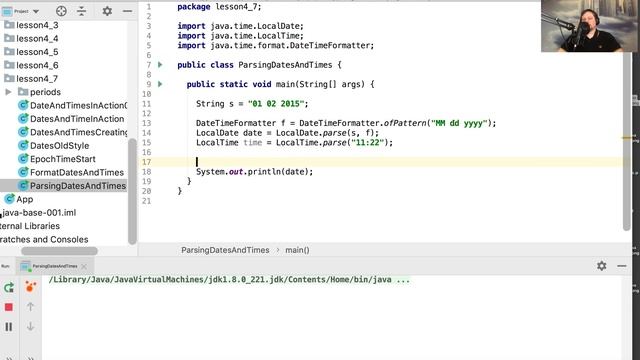The width and height of the screenshot is (640, 360).
Task: Select Scratches and Consoles node
Action: click(x=44, y=240)
